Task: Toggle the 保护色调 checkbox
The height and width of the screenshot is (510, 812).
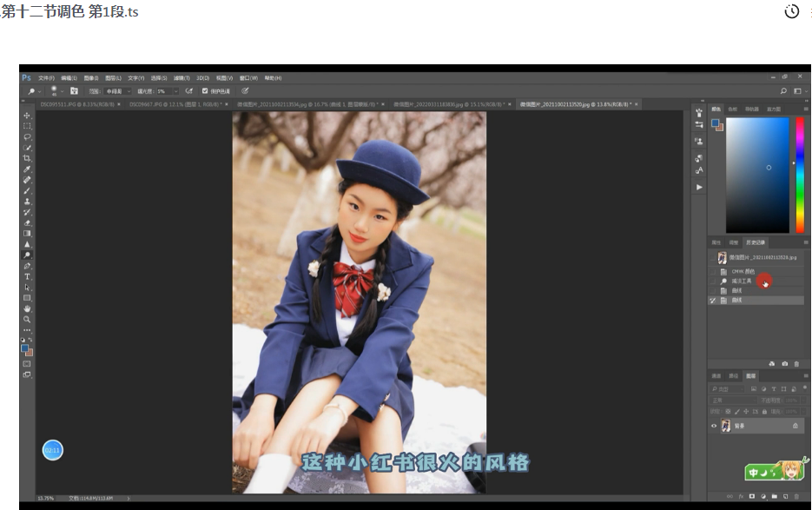Action: coord(205,91)
